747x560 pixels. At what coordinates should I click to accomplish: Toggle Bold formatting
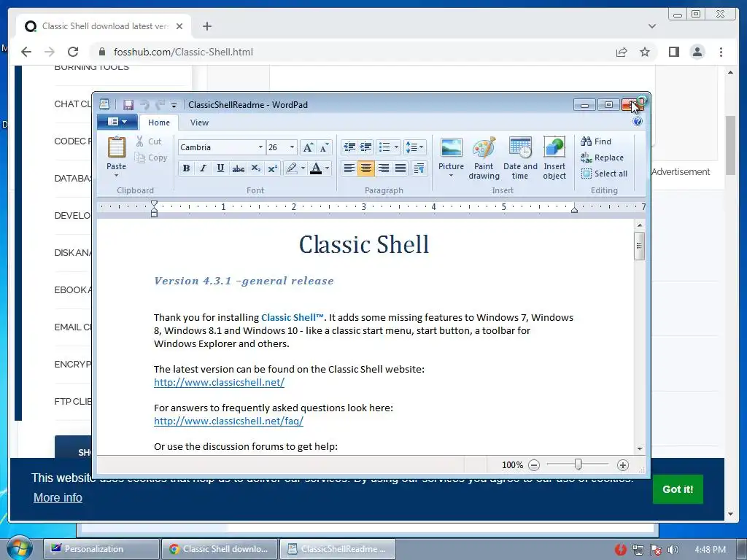186,168
